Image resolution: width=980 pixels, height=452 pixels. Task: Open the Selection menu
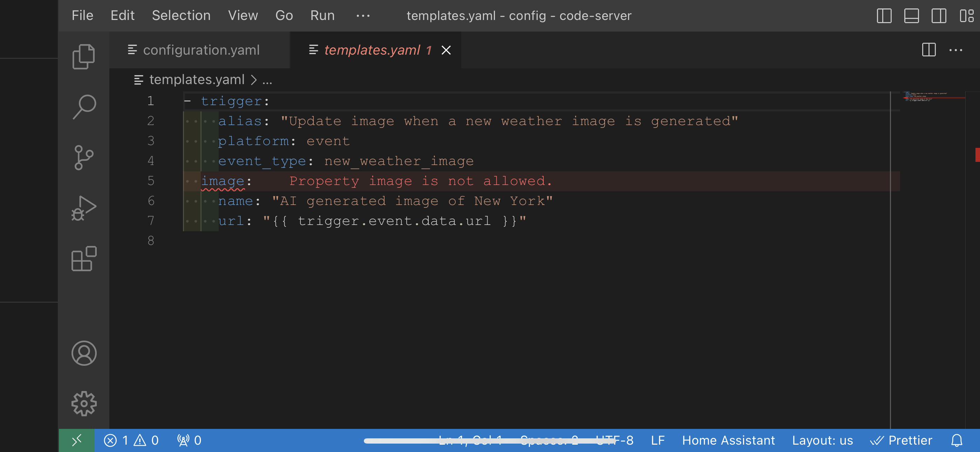pos(181,16)
